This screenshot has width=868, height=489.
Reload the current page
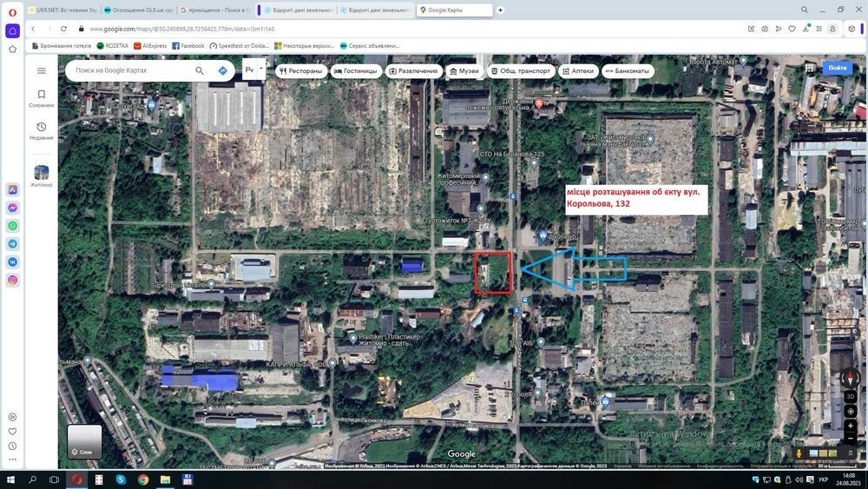click(x=63, y=29)
